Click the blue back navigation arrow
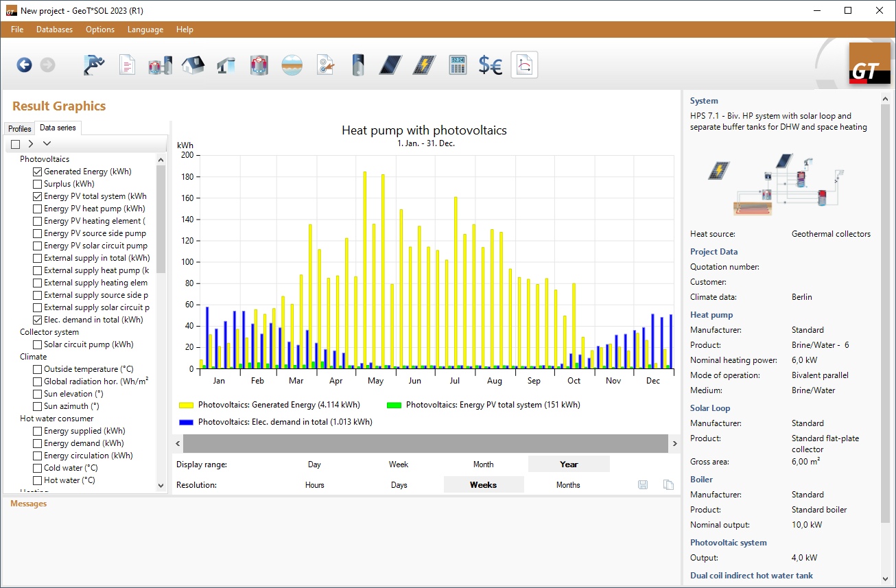The image size is (896, 588). 25,65
